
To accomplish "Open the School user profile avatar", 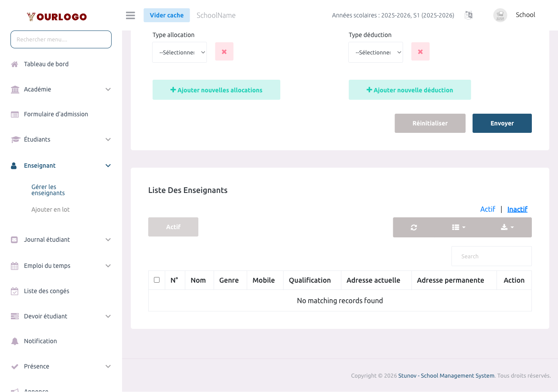I will click(500, 15).
